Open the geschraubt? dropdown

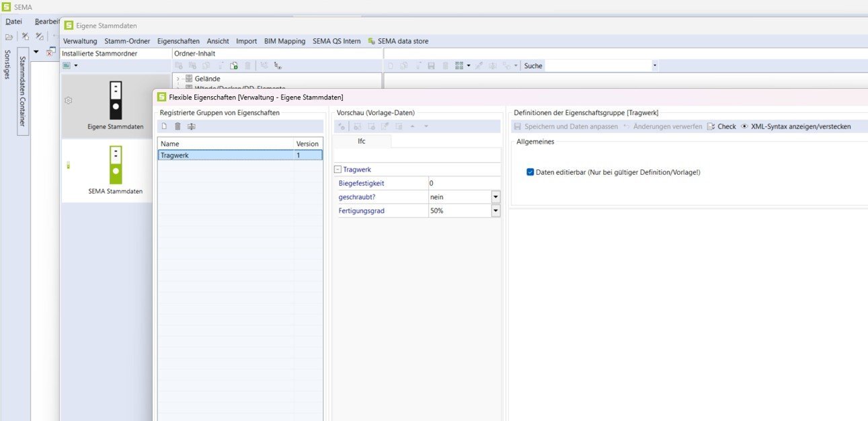point(496,197)
